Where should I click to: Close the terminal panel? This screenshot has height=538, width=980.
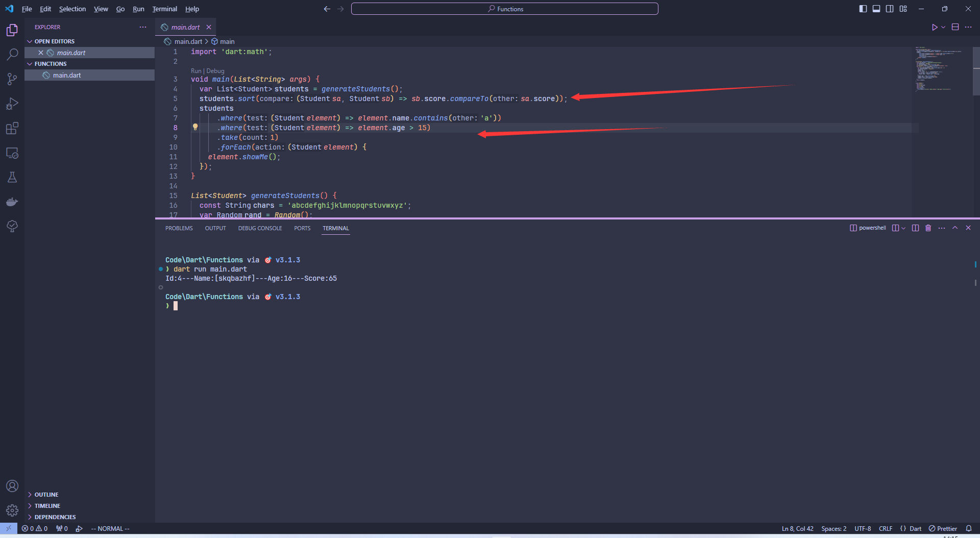click(968, 228)
